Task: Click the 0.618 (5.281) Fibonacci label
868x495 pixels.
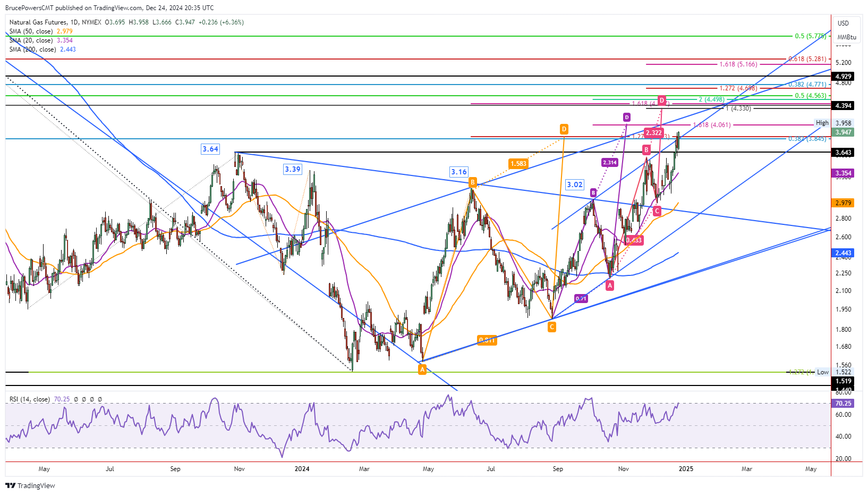Action: (807, 59)
